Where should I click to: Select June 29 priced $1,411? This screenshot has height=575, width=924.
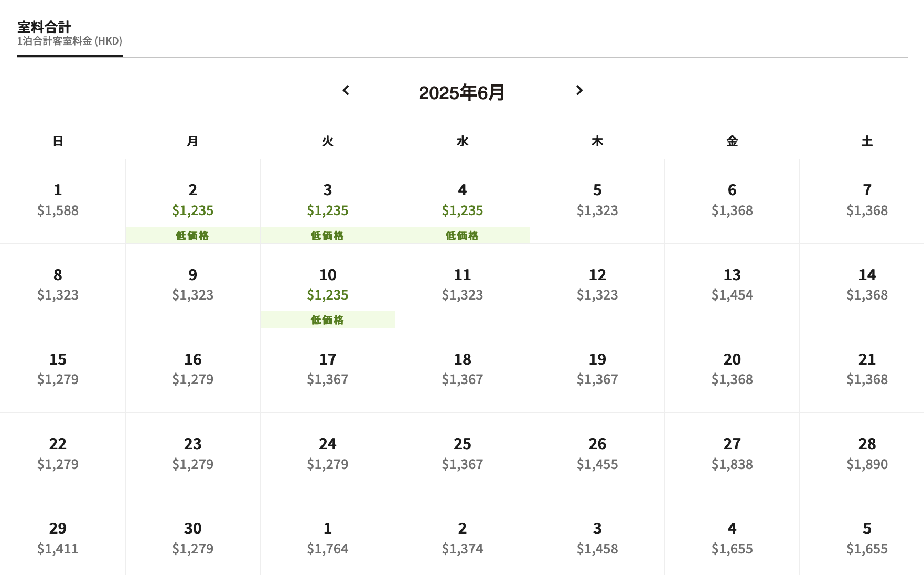(x=58, y=537)
